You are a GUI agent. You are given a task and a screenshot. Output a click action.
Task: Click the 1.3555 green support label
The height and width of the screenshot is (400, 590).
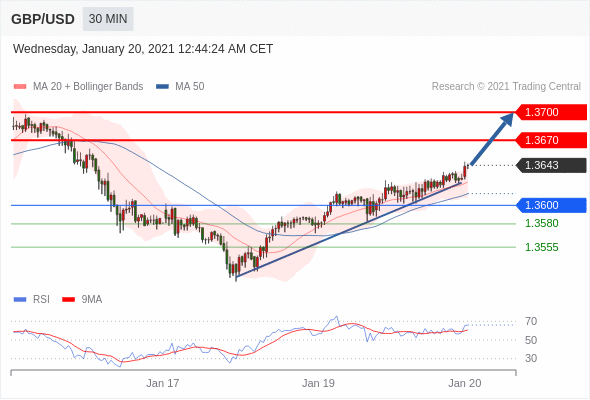click(541, 247)
